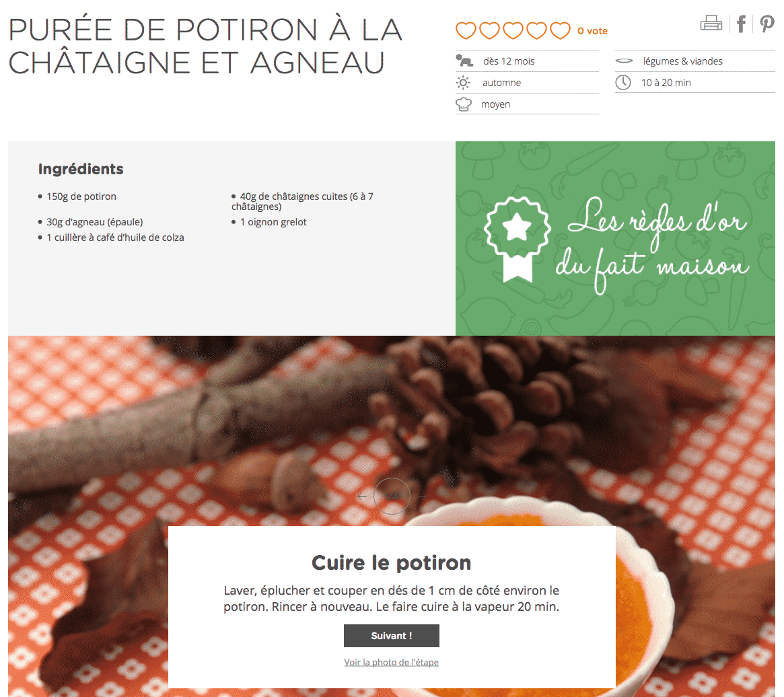Viewport: 784px width, 697px height.
Task: Click the printer icon to print recipe
Action: [711, 23]
